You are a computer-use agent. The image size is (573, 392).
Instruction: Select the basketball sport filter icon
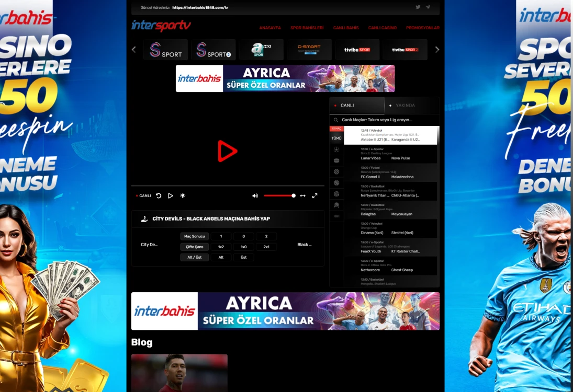pos(336,171)
